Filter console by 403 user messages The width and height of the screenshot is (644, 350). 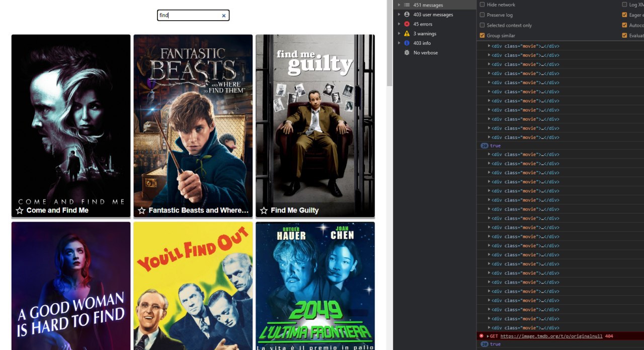click(435, 15)
